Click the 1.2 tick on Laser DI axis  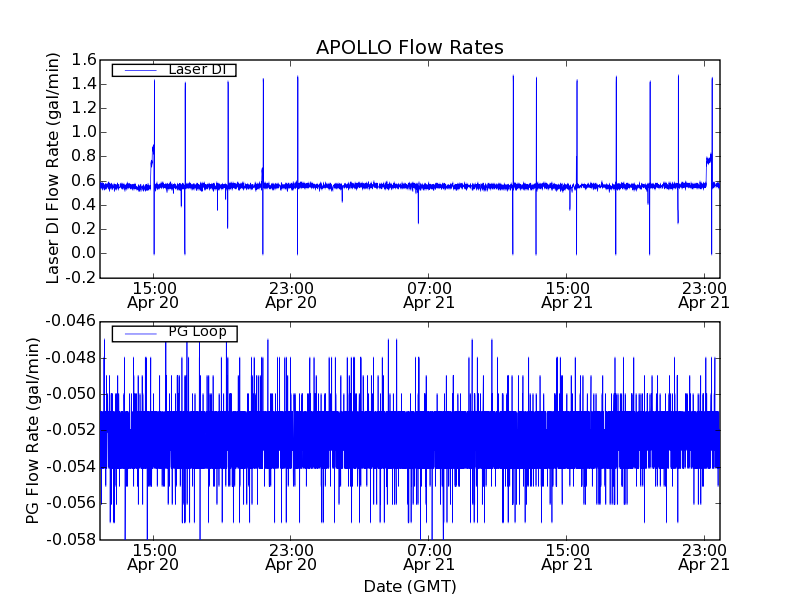pyautogui.click(x=84, y=108)
